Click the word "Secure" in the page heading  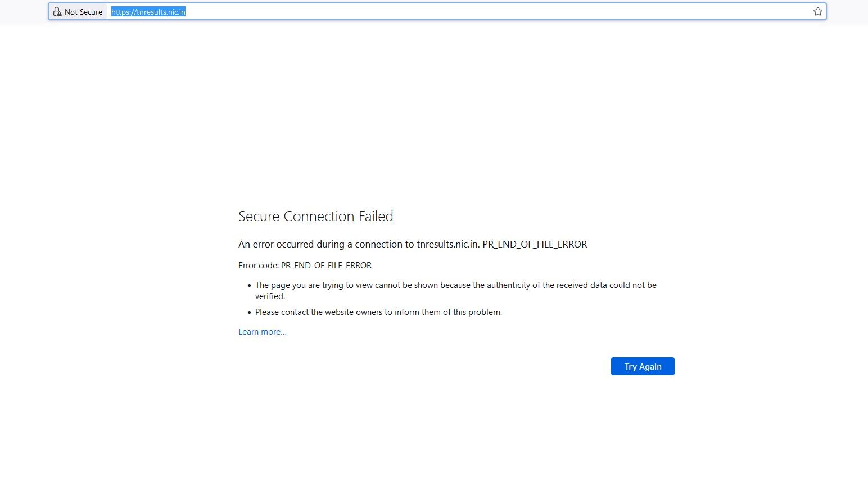(x=259, y=217)
